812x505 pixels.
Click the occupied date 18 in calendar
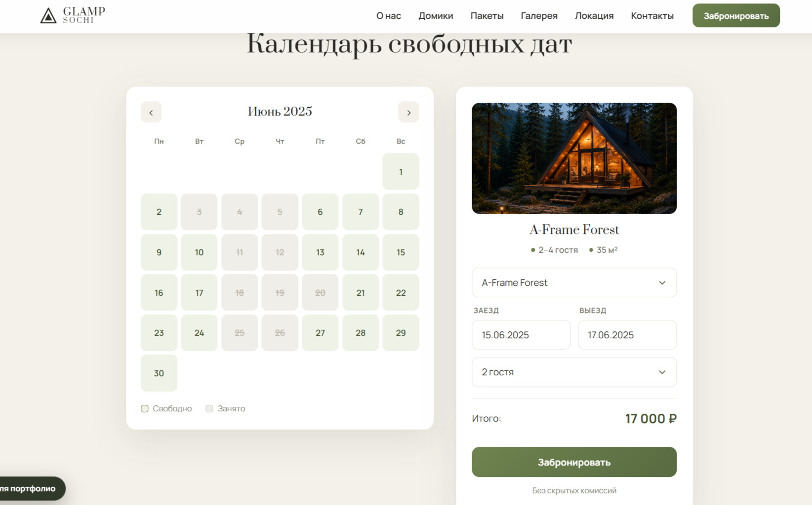[240, 293]
